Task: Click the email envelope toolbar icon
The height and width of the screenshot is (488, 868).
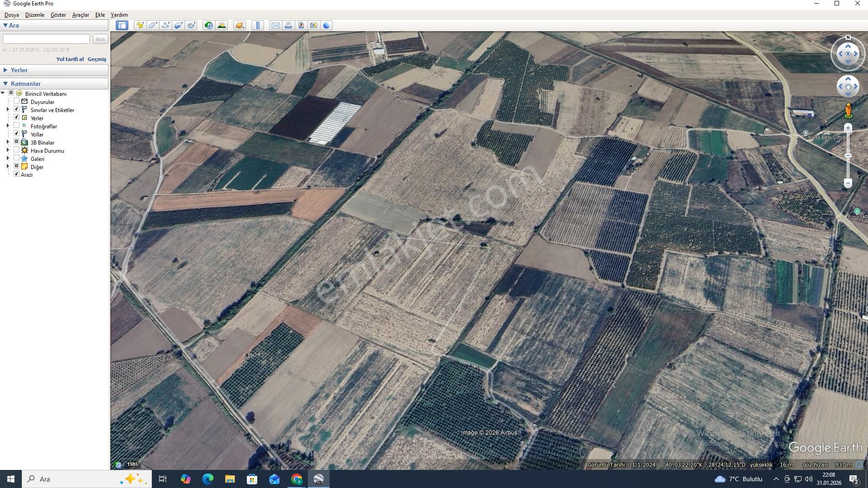Action: click(275, 25)
